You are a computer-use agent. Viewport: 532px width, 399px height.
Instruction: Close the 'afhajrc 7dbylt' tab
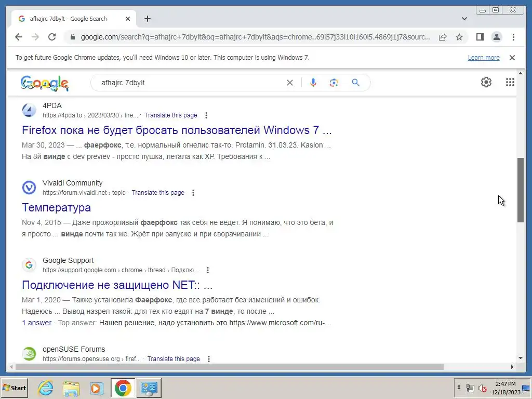coord(128,19)
